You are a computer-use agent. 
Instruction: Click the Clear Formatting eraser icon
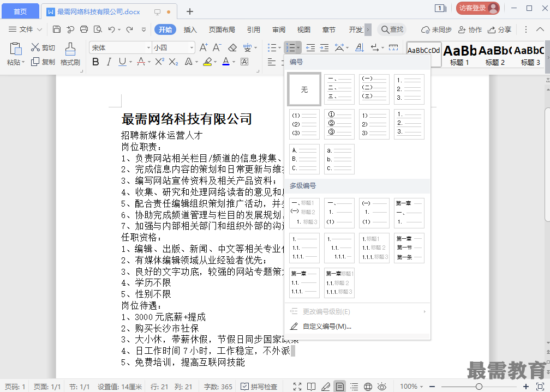click(x=232, y=47)
